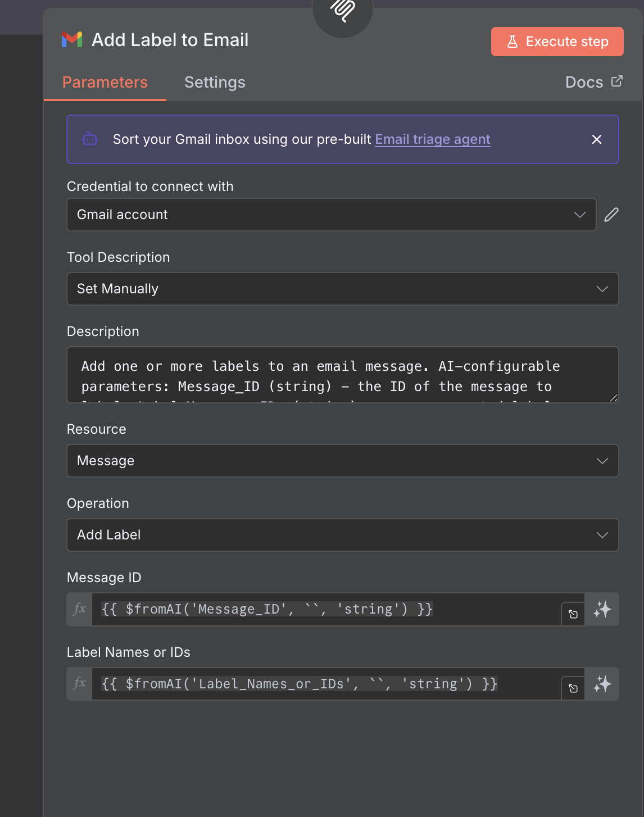Click the Gmail logo icon
Screen dimensions: 644x817
click(x=72, y=40)
